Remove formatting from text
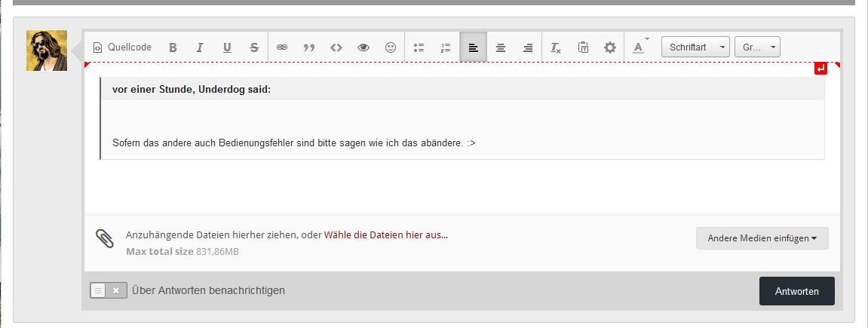Screen dimensions: 868x328 coord(556,48)
